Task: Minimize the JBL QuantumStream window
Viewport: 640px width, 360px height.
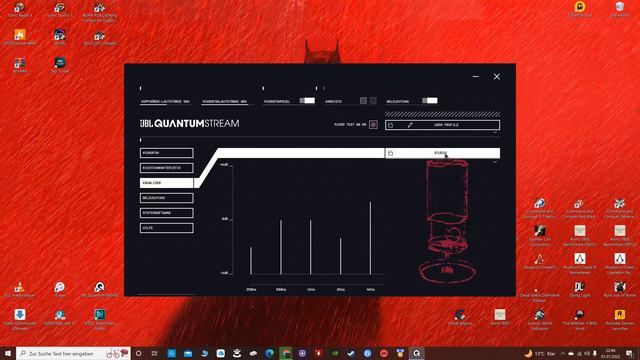Action: coord(476,76)
